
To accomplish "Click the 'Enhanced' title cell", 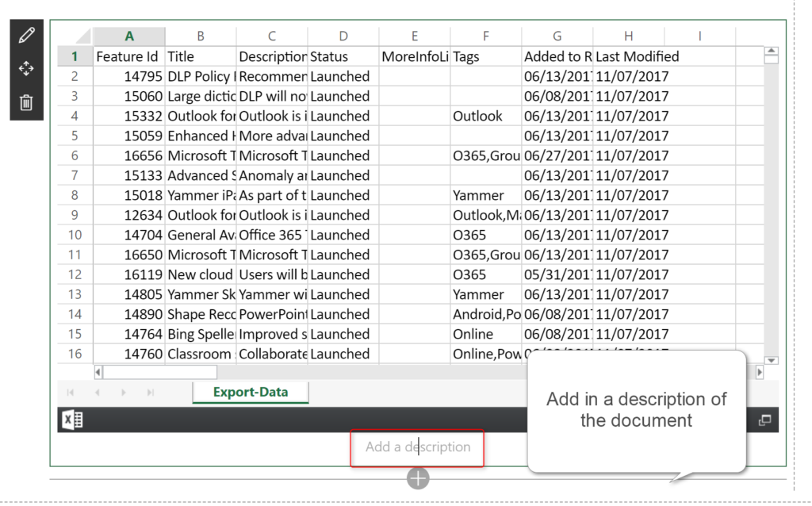I will pos(201,136).
